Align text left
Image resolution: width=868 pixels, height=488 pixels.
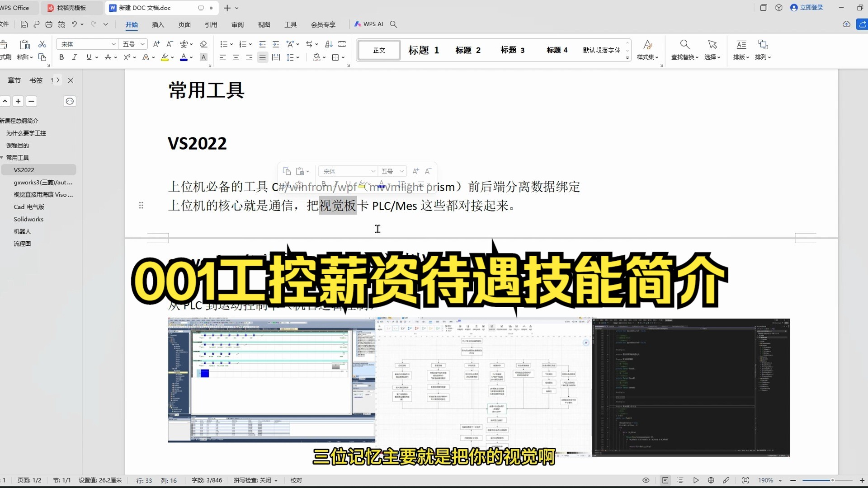click(222, 57)
